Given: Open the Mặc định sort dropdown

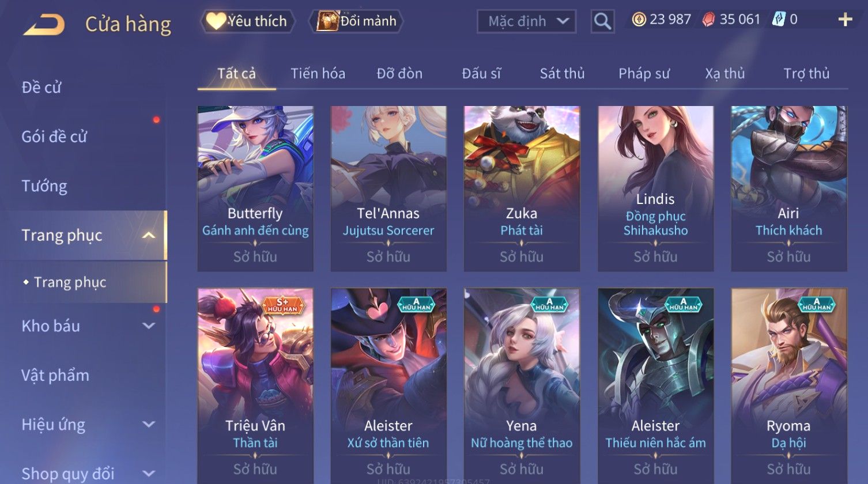Looking at the screenshot, I should [526, 22].
